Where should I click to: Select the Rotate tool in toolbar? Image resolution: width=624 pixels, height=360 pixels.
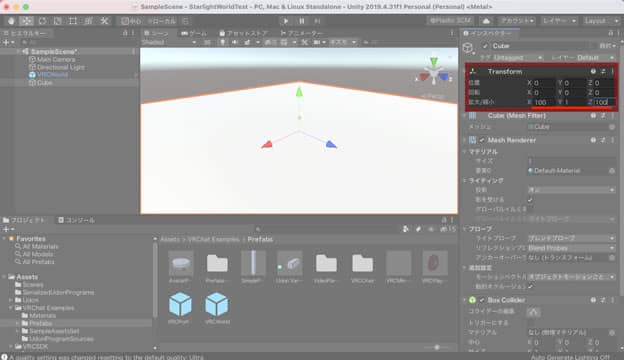(42, 21)
